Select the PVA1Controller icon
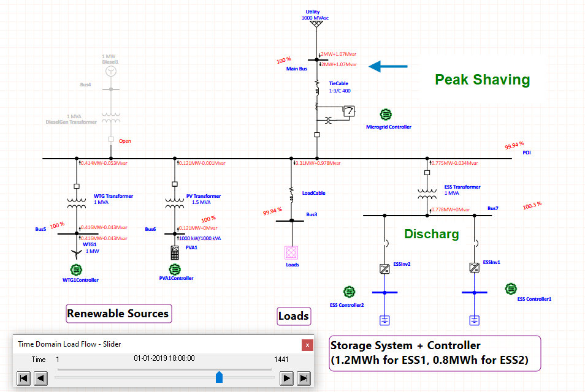The image size is (585, 392). pos(175,269)
